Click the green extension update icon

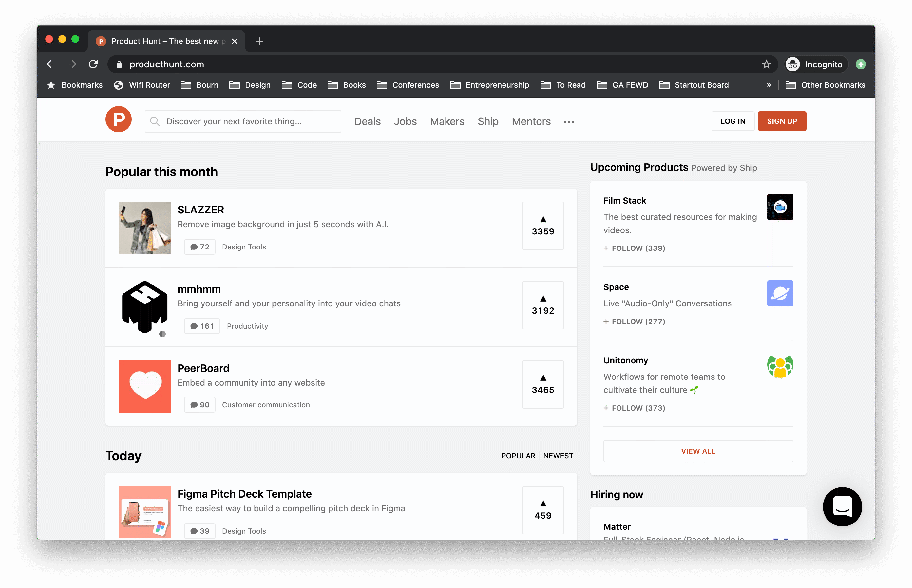(x=861, y=64)
